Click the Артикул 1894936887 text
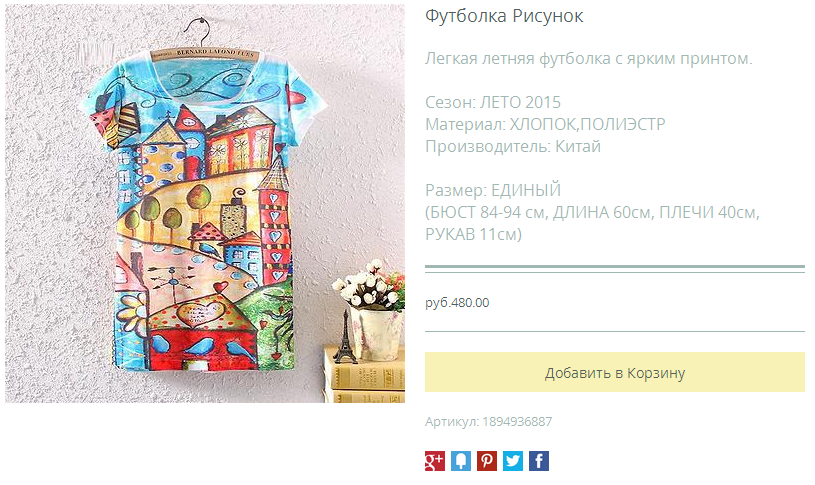 488,421
